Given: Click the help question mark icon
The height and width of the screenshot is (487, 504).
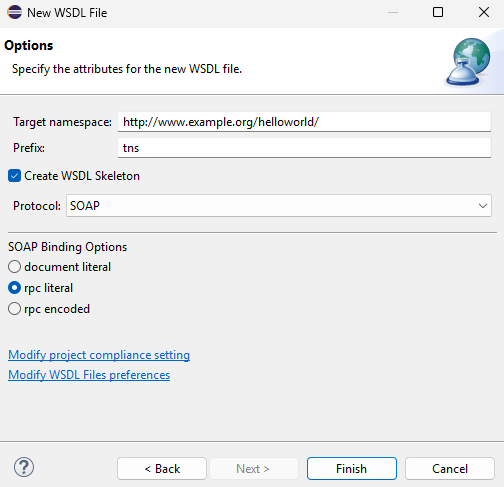Looking at the screenshot, I should click(x=24, y=467).
